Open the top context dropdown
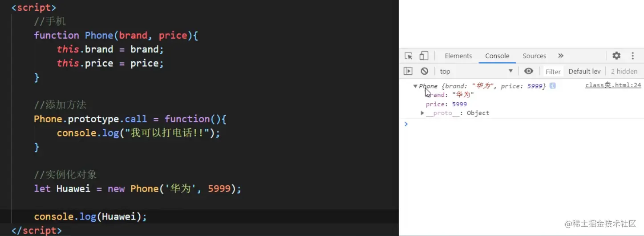Image resolution: width=644 pixels, height=236 pixels. coord(476,71)
